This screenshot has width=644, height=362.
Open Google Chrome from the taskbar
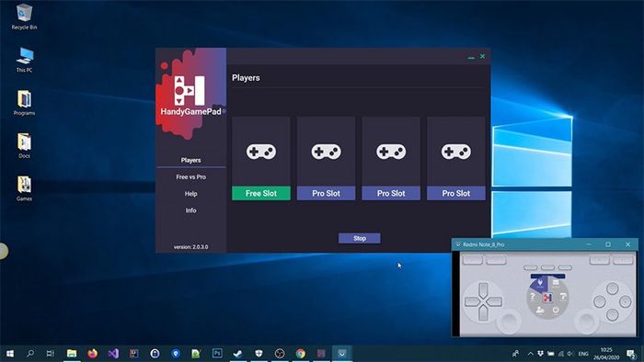(x=301, y=353)
